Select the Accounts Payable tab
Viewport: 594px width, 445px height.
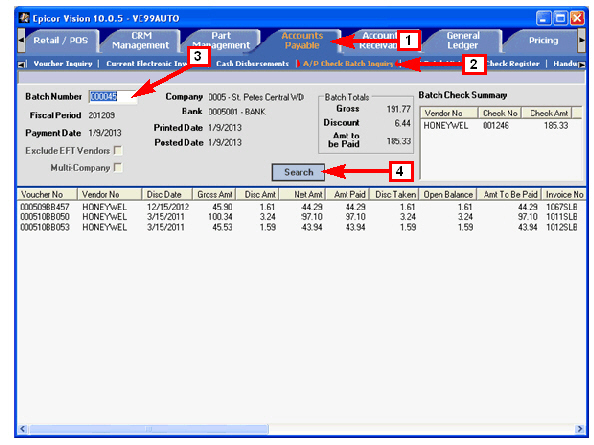tap(302, 41)
